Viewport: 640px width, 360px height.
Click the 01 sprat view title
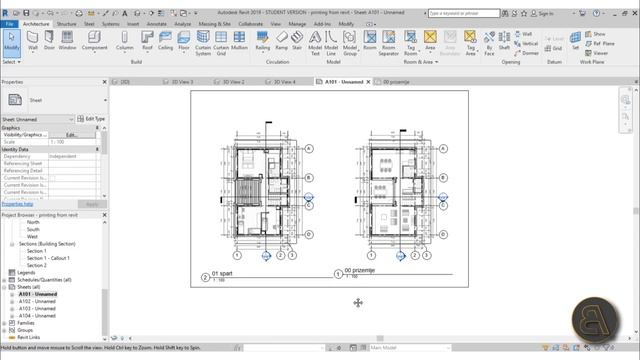(222, 273)
